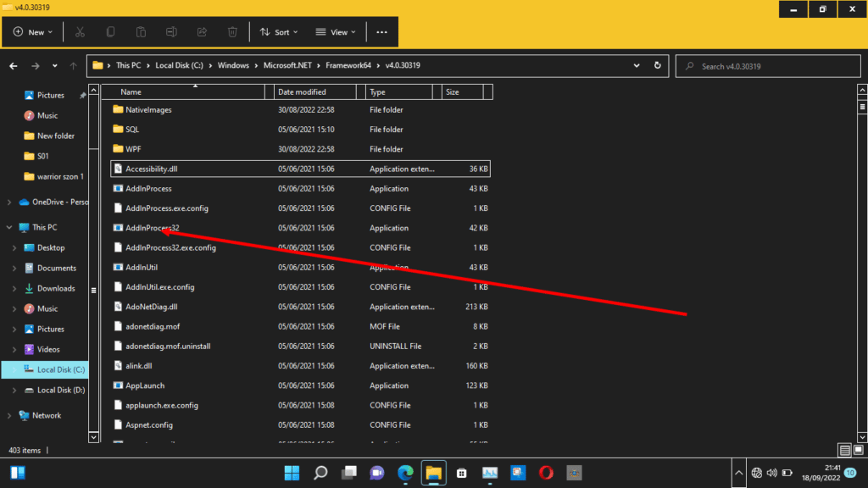Collapse the This PC tree node
The image size is (868, 488).
[x=9, y=227]
